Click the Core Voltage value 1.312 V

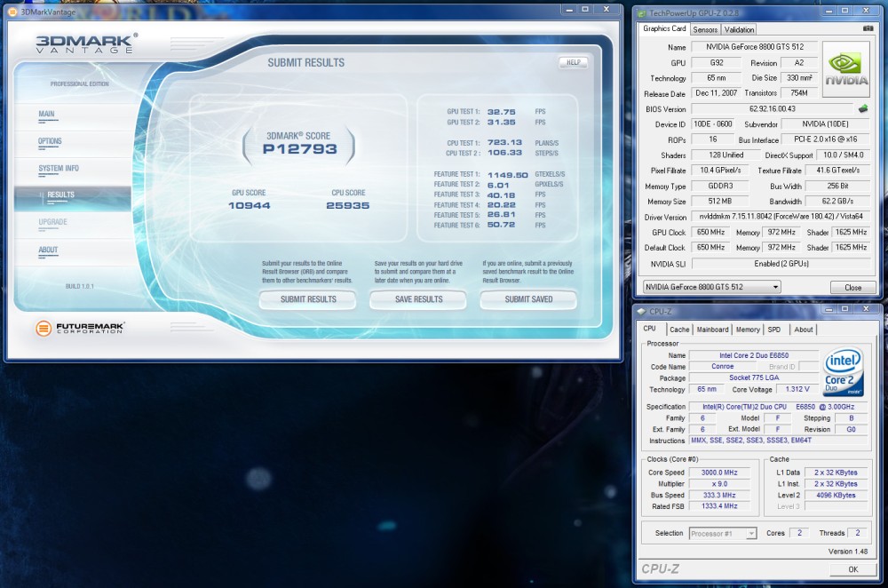(797, 389)
